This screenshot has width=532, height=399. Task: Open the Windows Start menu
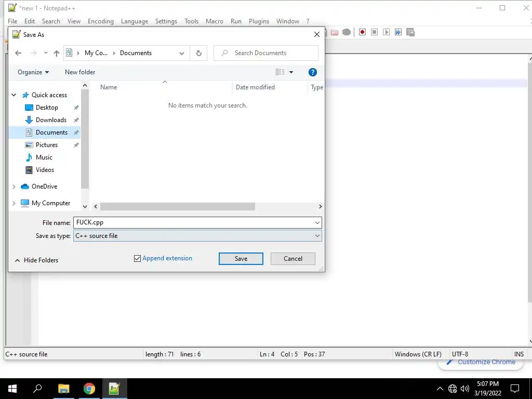pos(12,389)
